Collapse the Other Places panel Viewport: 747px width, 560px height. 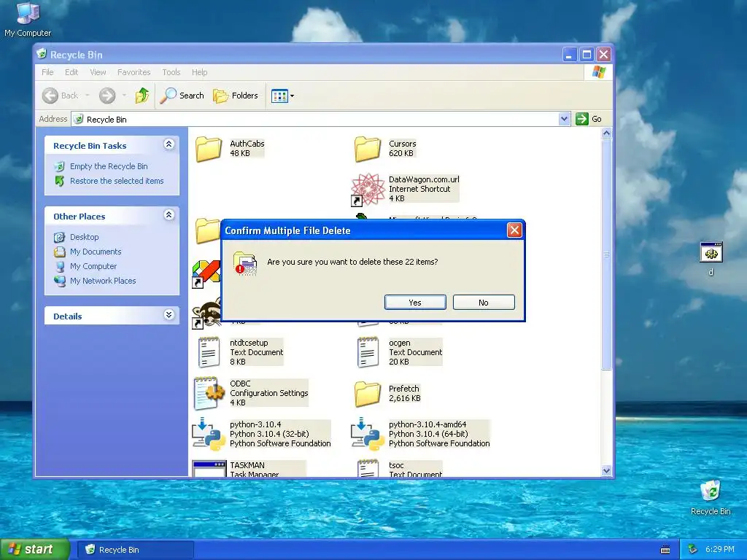point(169,215)
